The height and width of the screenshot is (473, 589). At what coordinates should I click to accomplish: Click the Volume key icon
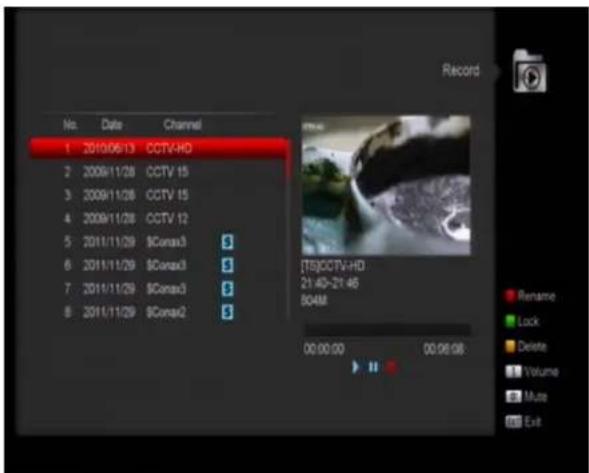pos(513,372)
